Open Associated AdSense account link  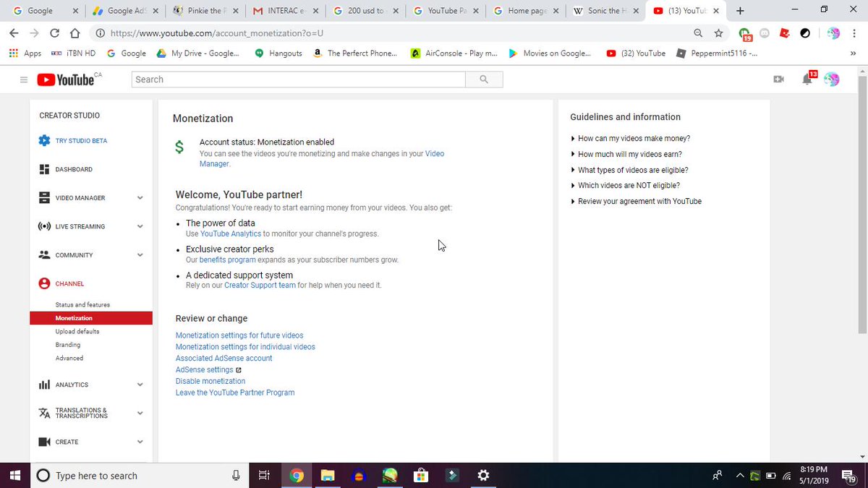tap(224, 358)
